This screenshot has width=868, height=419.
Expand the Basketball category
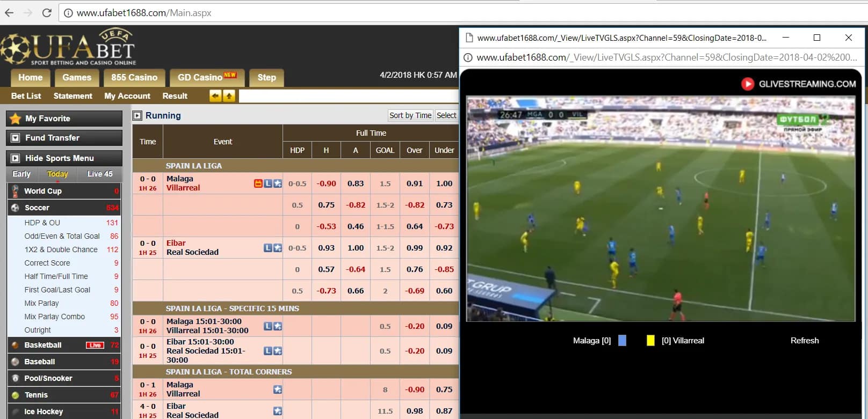[64, 345]
